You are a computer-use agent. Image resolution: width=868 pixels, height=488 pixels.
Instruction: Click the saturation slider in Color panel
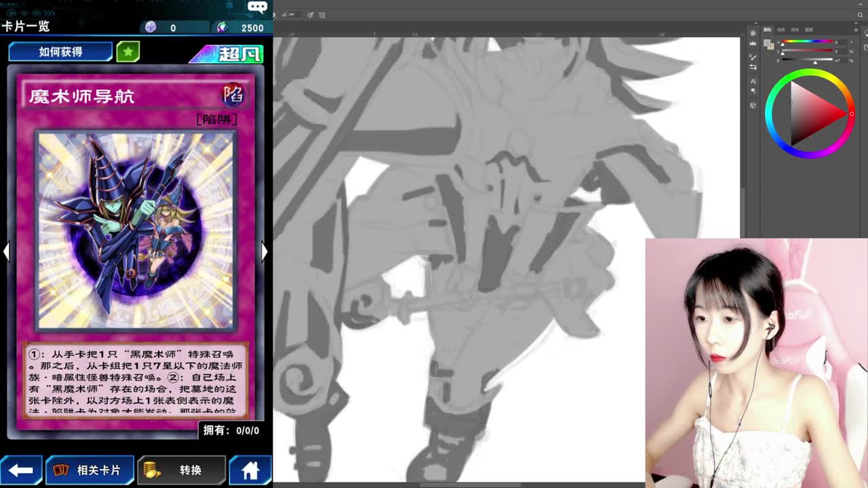(x=808, y=50)
